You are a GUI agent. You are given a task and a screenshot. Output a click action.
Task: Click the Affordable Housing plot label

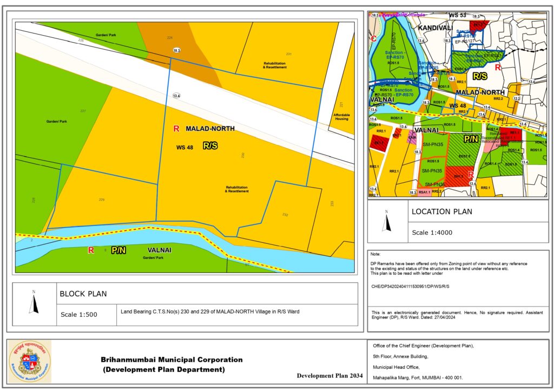tap(341, 117)
